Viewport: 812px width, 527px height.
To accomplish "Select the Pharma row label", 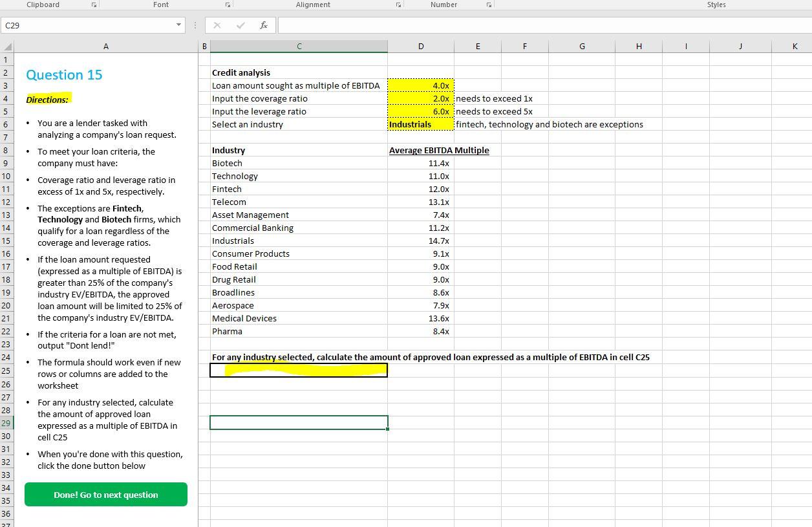I will point(227,331).
